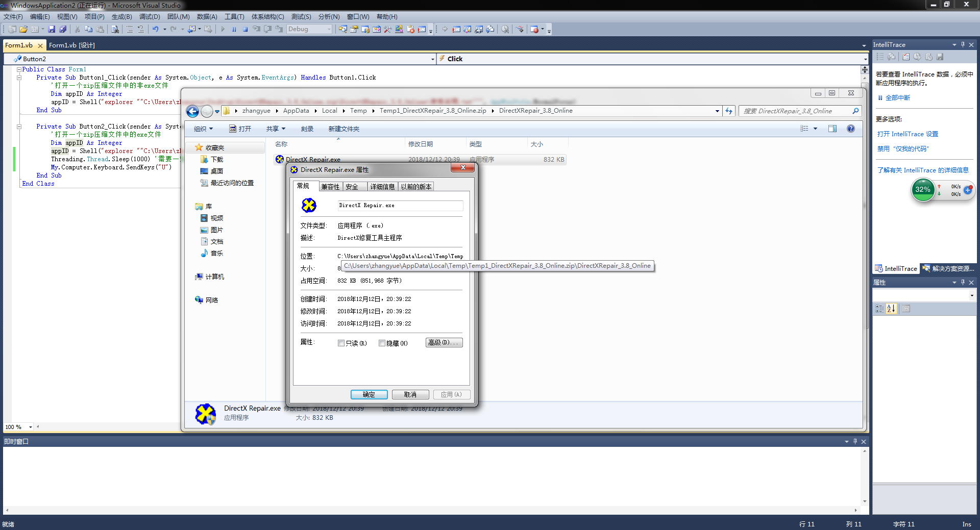Image resolution: width=980 pixels, height=530 pixels.
Task: Click the search magnifier in Explorer search box
Action: tap(856, 111)
